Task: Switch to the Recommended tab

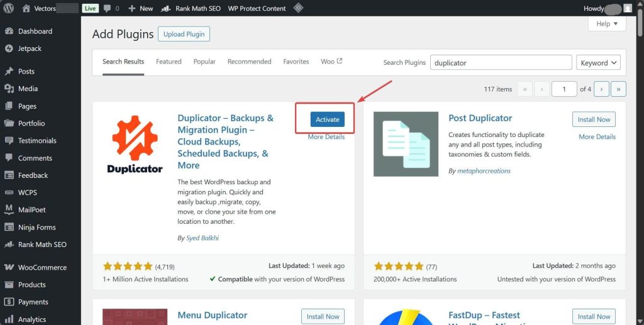Action: click(x=249, y=62)
